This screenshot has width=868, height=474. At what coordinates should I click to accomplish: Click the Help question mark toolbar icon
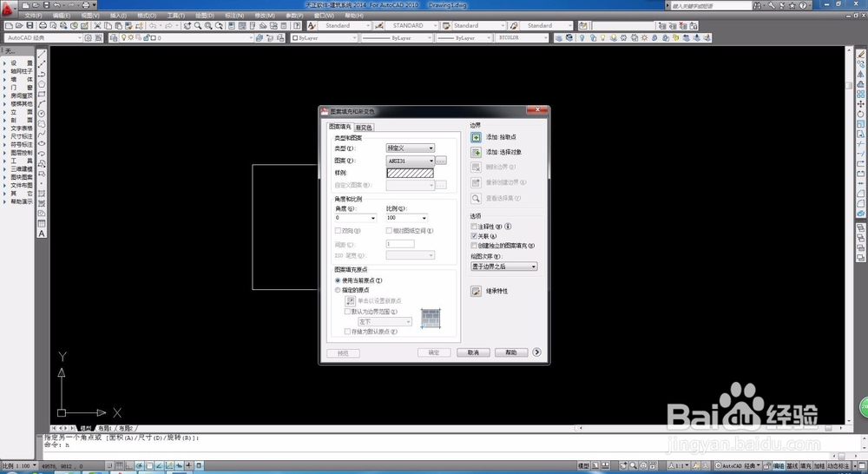pos(297,25)
